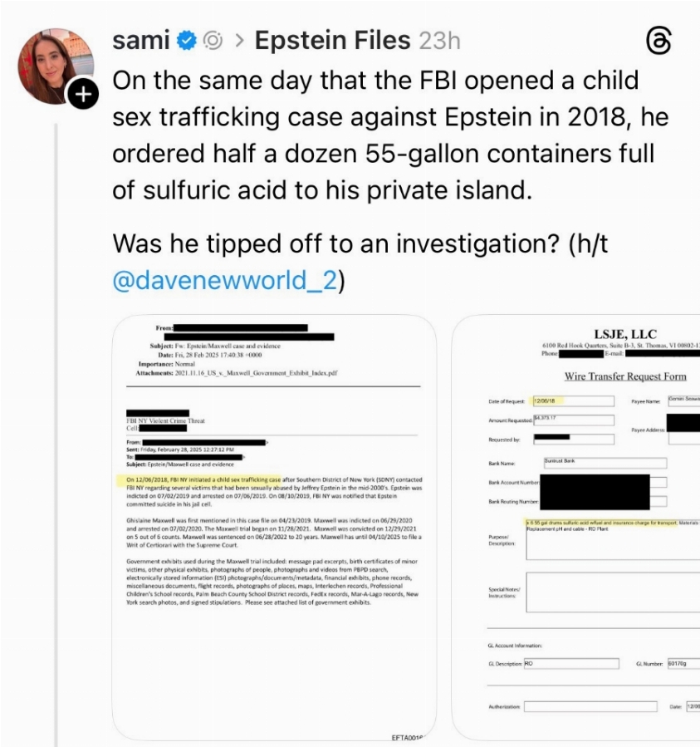Screen dimensions: 700x747
Task: Click the blue verified badge
Action: point(187,41)
